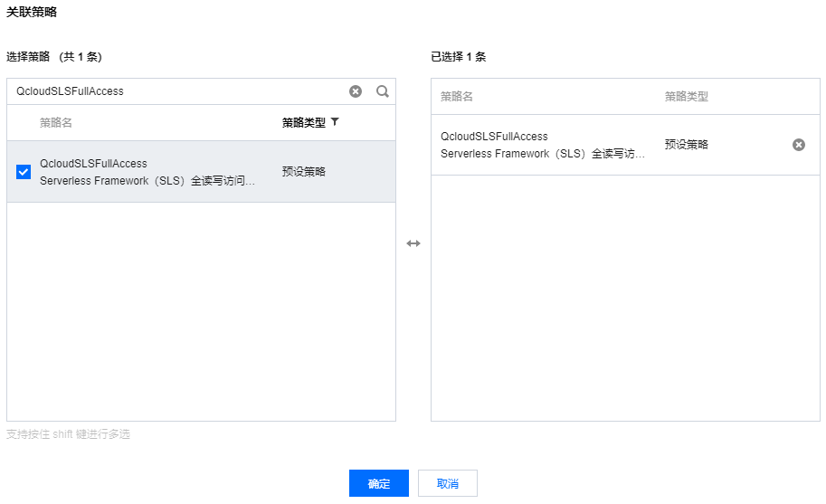This screenshot has height=504, width=826.
Task: Click left description 'Serverless Framework (SLS) 全读写访问...'
Action: coord(147,181)
